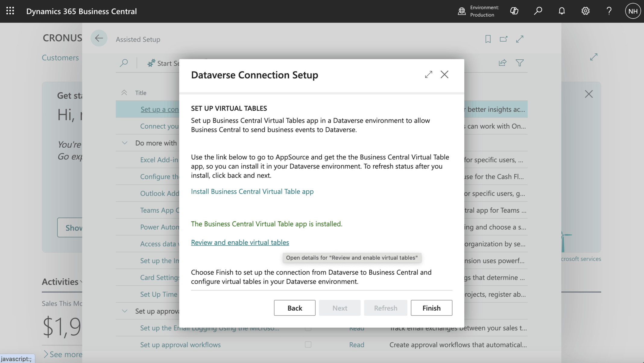Open Review and enable virtual tables link
Viewport: 644px width, 363px height.
click(240, 242)
